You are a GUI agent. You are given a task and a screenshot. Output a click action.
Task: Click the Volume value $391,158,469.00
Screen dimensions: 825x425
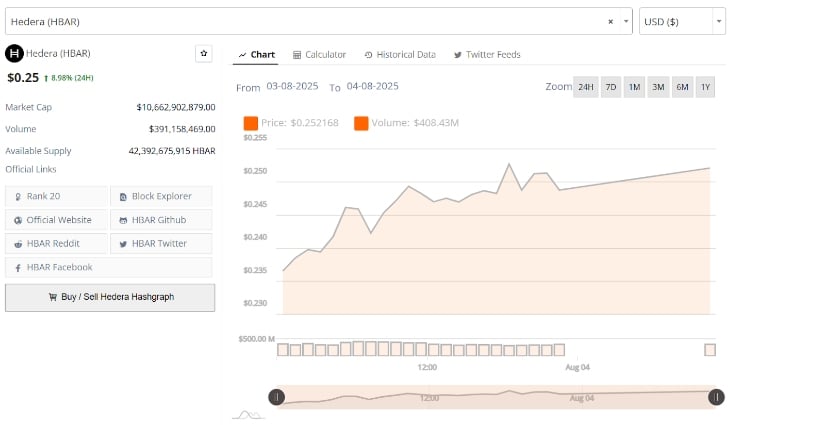182,129
